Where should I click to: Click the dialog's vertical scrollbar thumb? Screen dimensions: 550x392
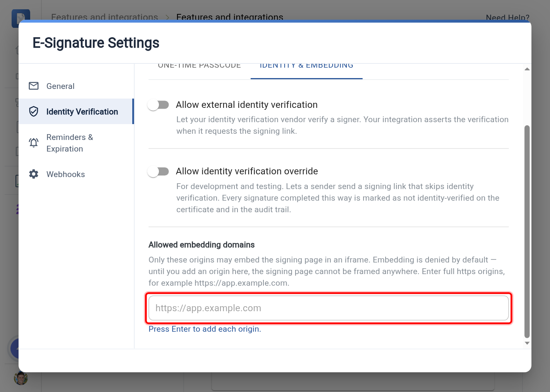tap(527, 232)
